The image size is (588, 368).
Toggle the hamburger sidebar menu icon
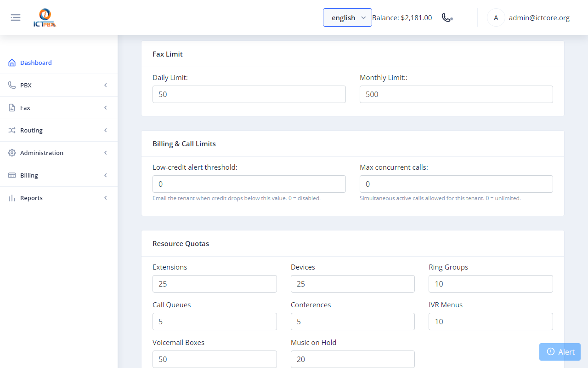[x=16, y=17]
